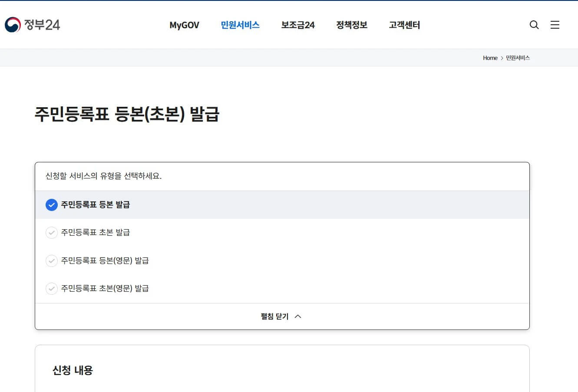Click the breadcrumb separator arrow after Home
The width and height of the screenshot is (578, 392).
pyautogui.click(x=501, y=58)
